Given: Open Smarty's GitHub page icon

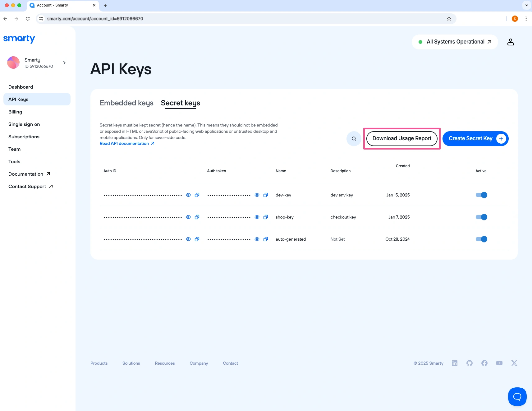Looking at the screenshot, I should (x=469, y=363).
